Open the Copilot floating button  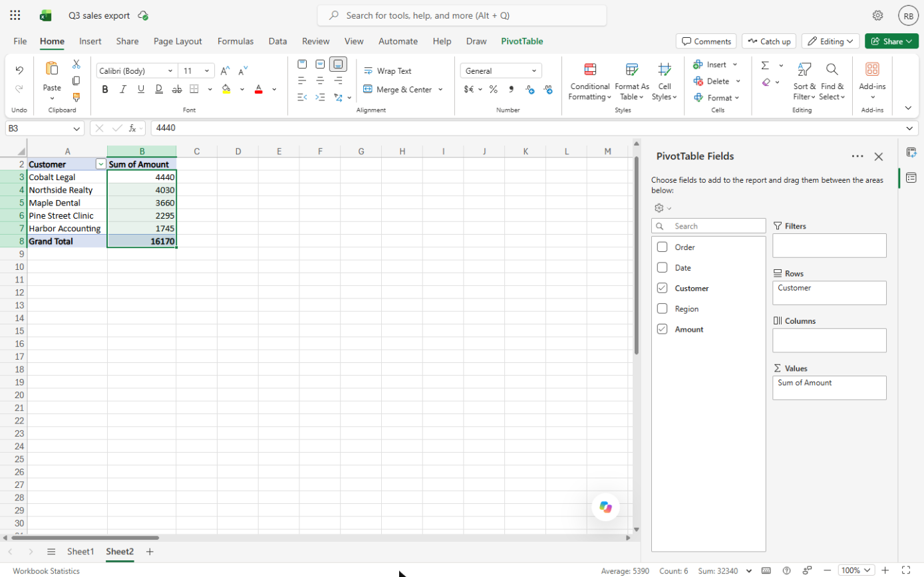click(x=605, y=507)
